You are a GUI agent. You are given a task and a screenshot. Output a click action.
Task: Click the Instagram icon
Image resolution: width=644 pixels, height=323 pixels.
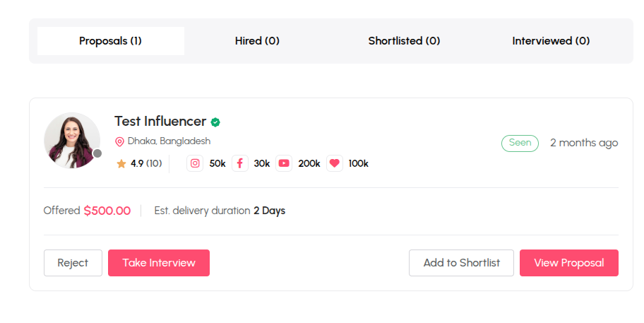pos(195,163)
